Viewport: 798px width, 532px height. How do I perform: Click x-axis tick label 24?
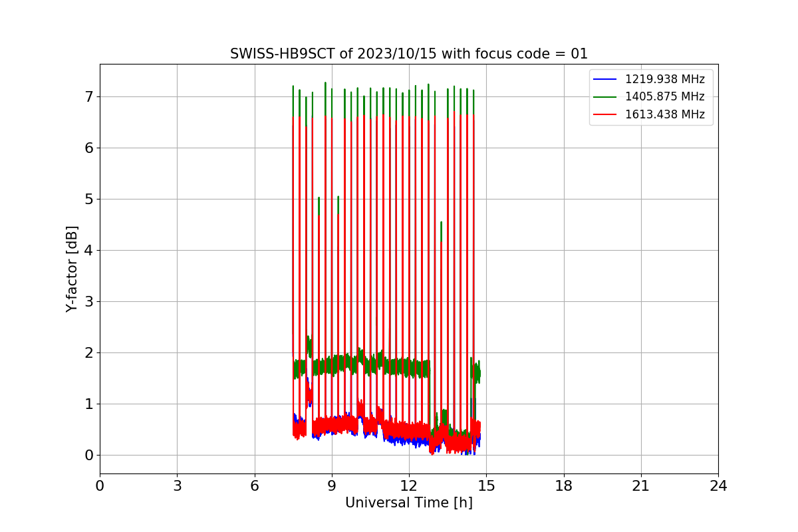(x=718, y=486)
